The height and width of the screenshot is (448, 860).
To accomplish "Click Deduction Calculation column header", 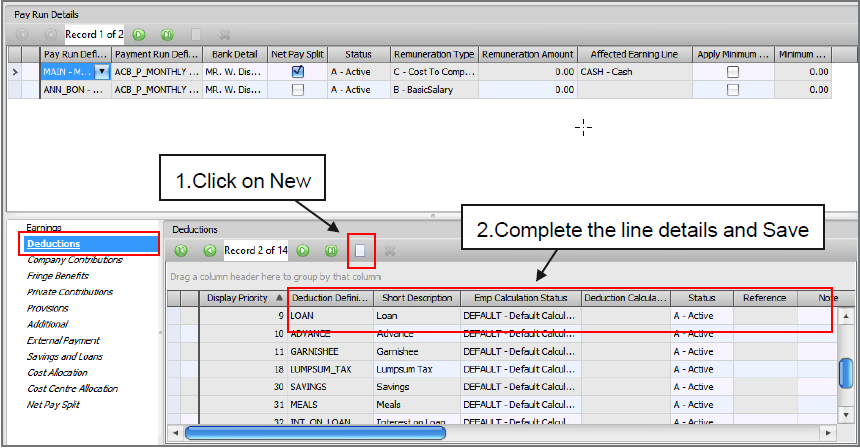I will point(625,298).
